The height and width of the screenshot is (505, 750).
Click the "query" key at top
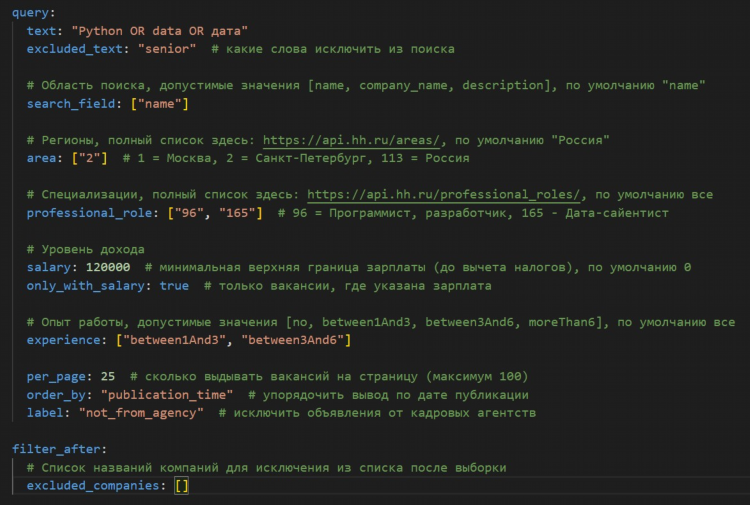tap(30, 12)
